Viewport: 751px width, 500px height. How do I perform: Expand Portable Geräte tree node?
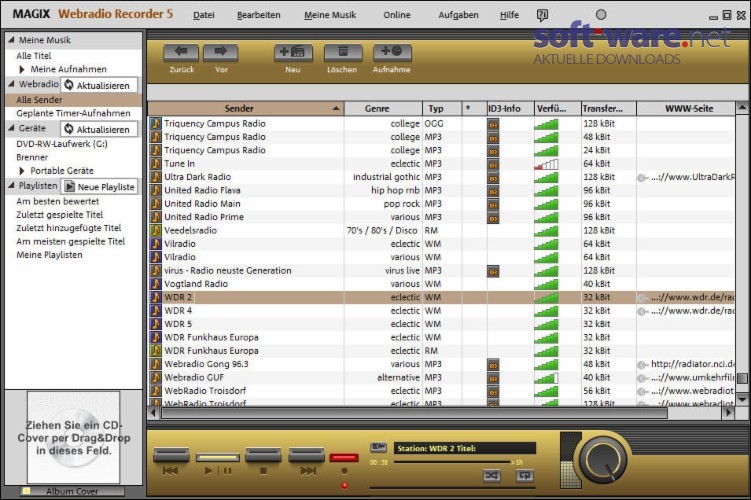[x=22, y=171]
